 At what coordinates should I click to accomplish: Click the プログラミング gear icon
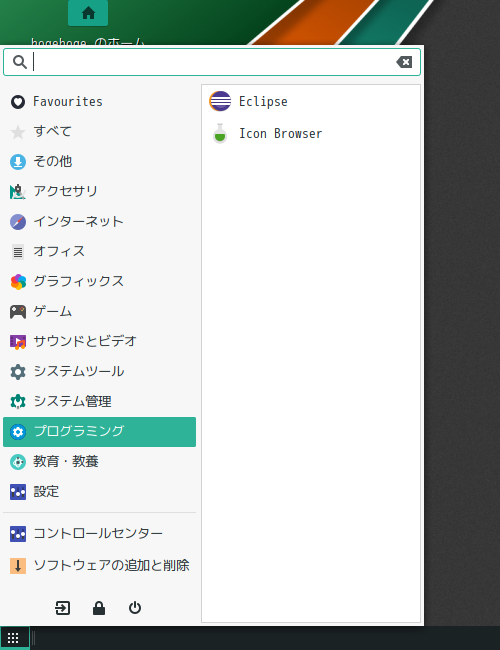click(x=18, y=432)
